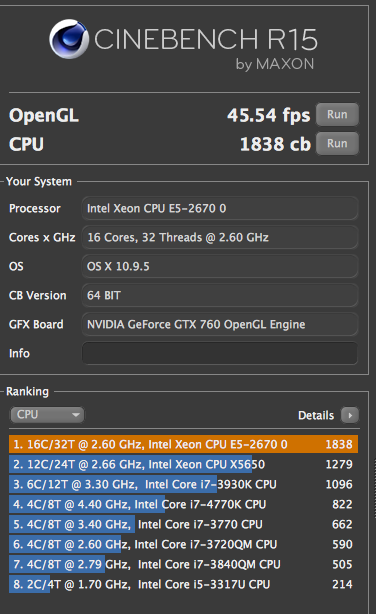Select the i7-3720QM ranking row

[x=183, y=544]
